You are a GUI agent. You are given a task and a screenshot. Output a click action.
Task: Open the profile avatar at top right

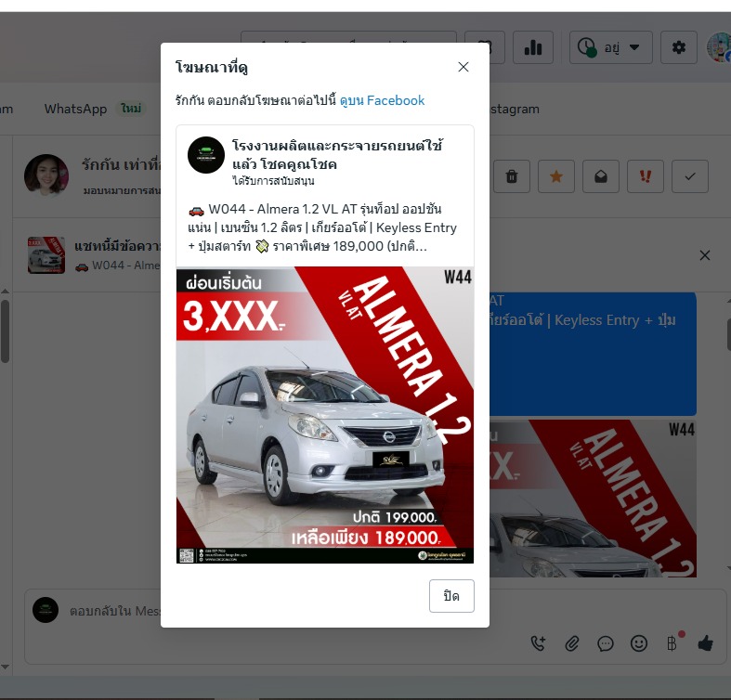point(720,47)
